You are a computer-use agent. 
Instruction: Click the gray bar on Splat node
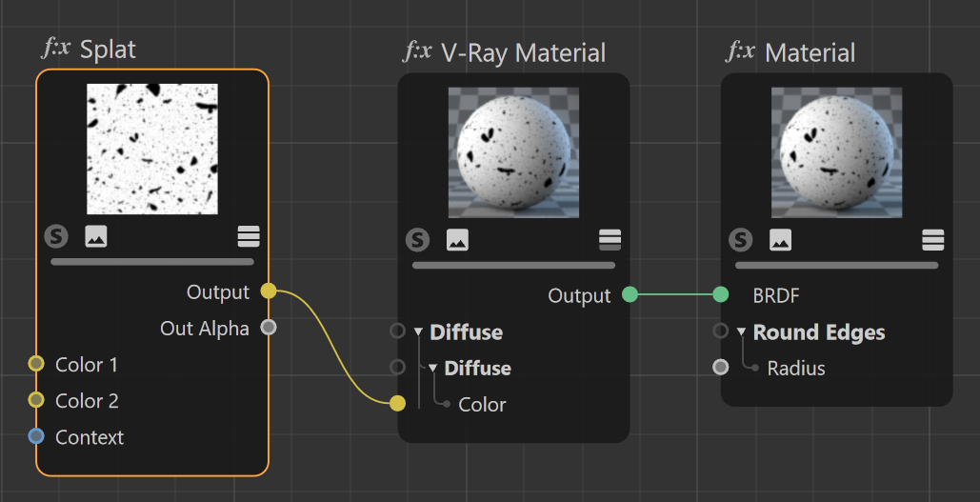(152, 262)
